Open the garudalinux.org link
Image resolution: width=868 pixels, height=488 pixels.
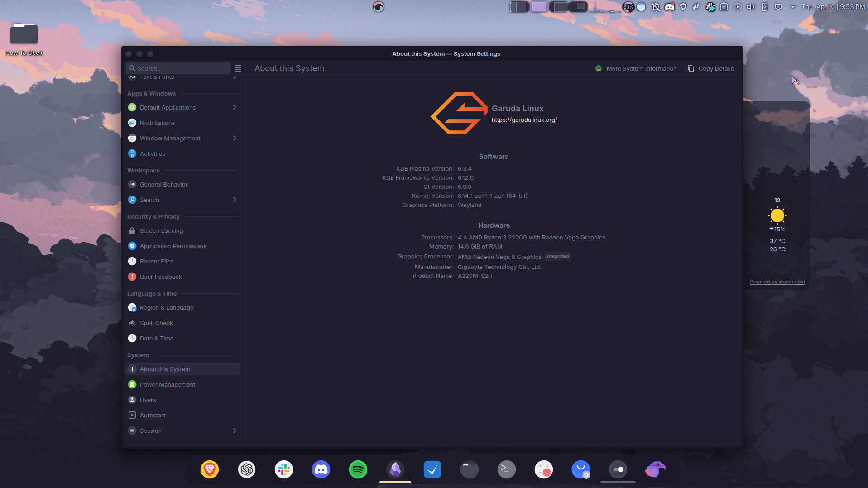coord(524,120)
